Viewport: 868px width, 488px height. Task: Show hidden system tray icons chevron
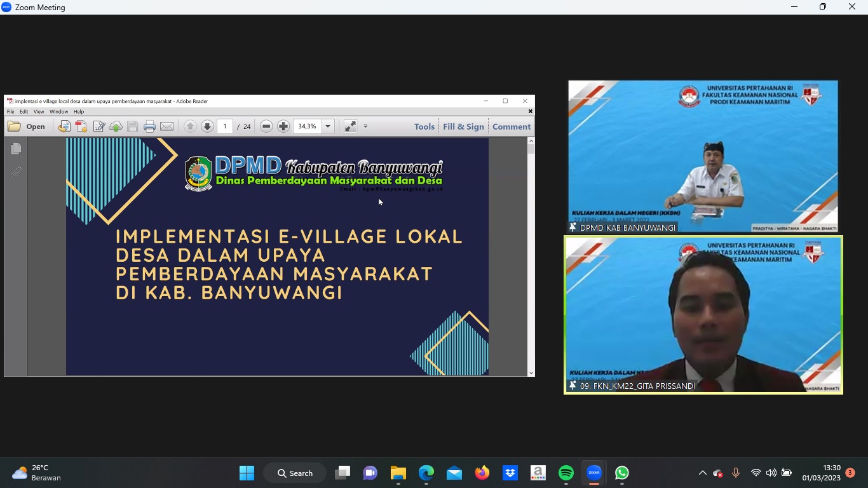click(702, 473)
